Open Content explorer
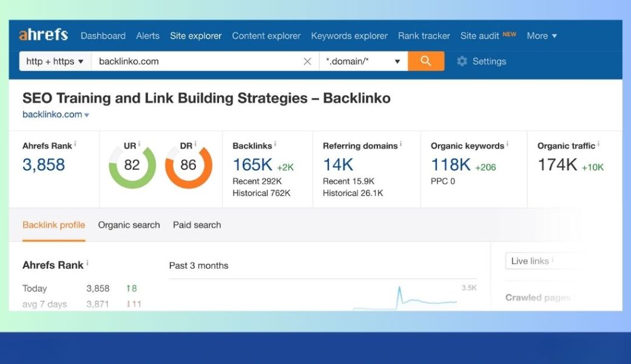Image resolution: width=631 pixels, height=364 pixels. tap(266, 36)
